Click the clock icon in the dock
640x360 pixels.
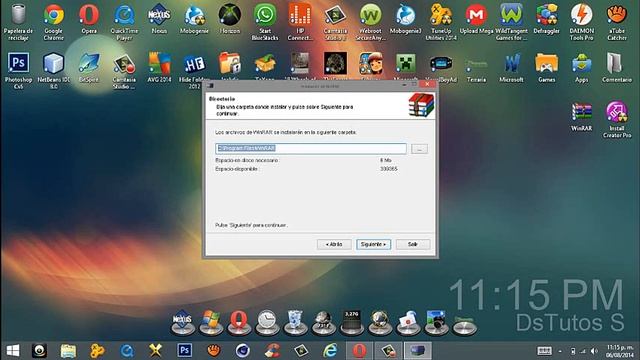click(x=267, y=322)
